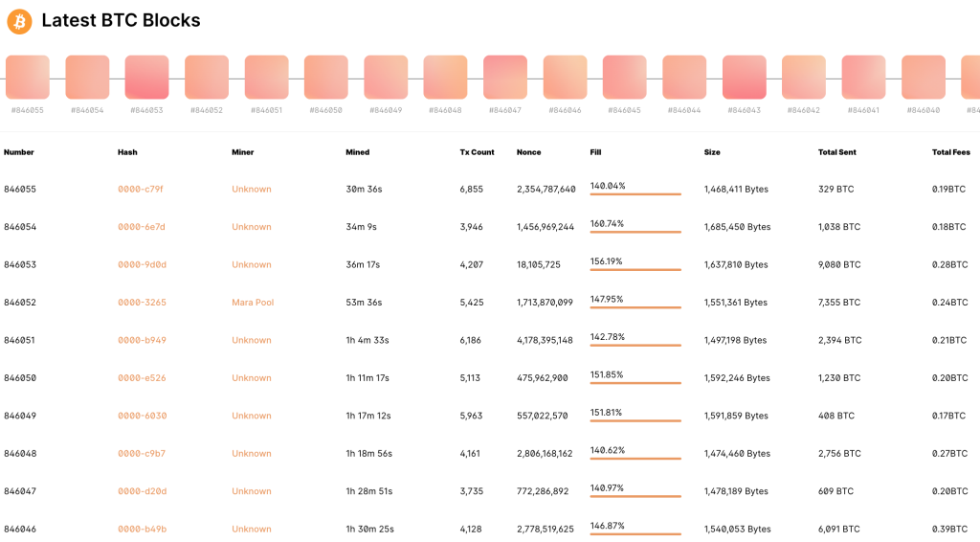This screenshot has width=980, height=542.
Task: Open block tile #846045
Action: (x=625, y=78)
